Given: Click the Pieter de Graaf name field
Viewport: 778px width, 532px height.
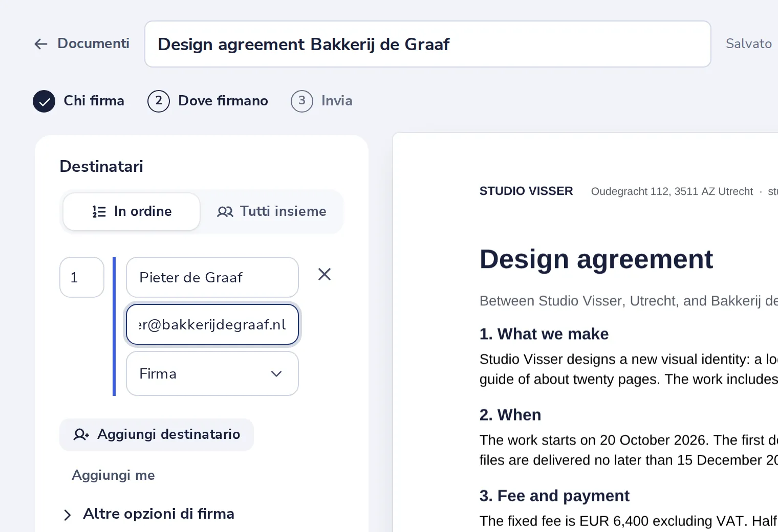Looking at the screenshot, I should [x=212, y=277].
